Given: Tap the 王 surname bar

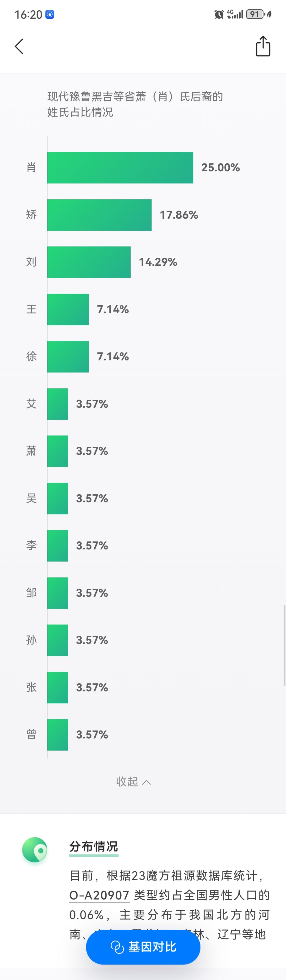Looking at the screenshot, I should [x=68, y=309].
